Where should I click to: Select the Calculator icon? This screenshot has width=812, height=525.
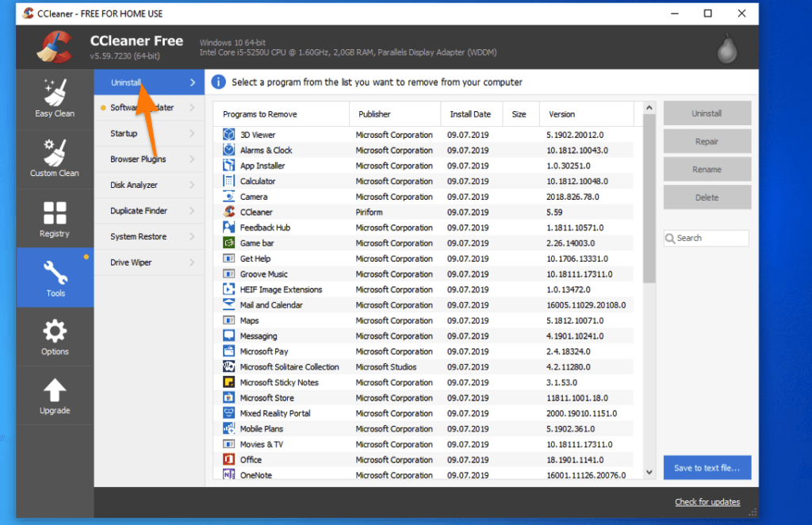[x=229, y=182]
